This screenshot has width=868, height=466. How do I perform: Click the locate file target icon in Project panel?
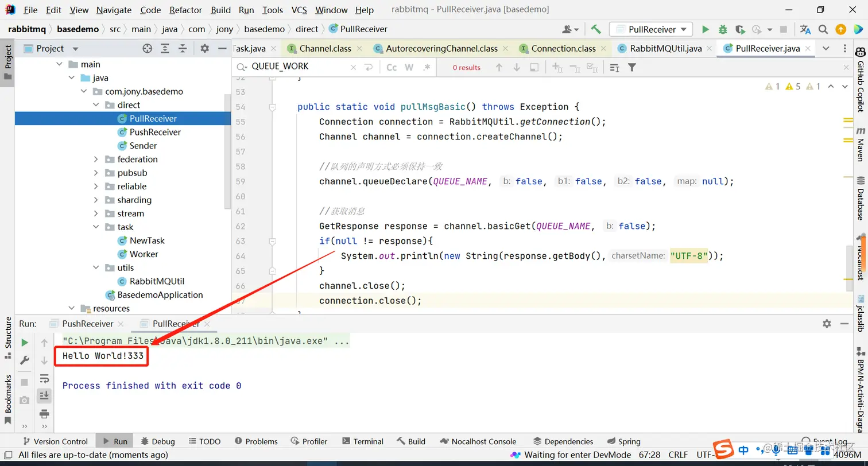(x=147, y=49)
